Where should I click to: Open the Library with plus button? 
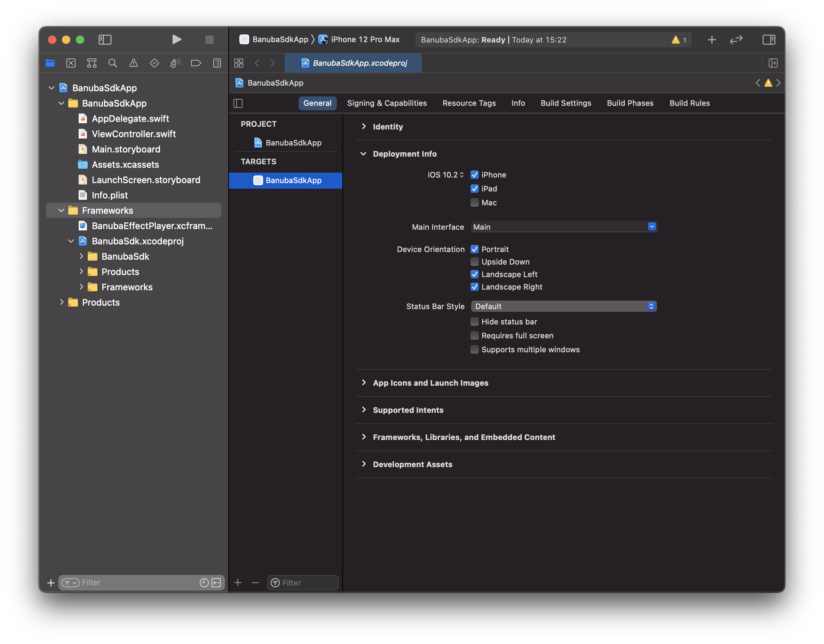pyautogui.click(x=712, y=40)
